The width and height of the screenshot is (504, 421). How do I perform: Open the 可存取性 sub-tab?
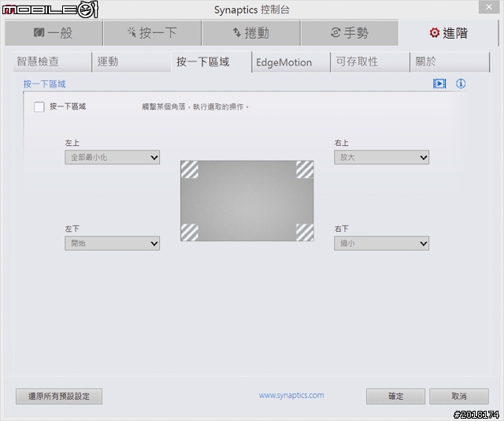click(x=370, y=61)
